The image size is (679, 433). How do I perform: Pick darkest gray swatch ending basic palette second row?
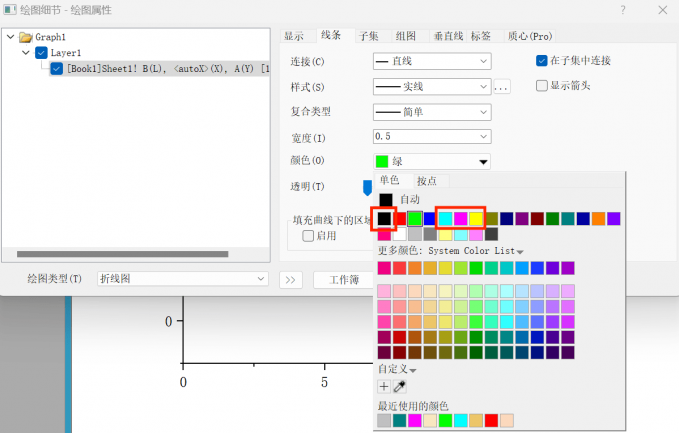coord(491,234)
